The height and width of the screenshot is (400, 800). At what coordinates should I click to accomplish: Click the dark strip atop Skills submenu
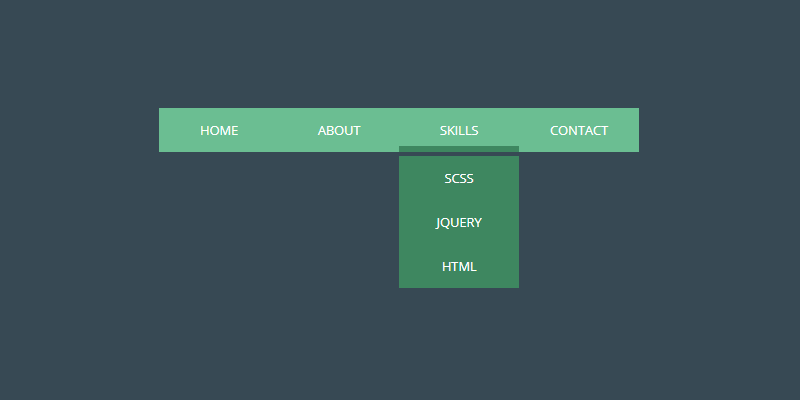pyautogui.click(x=459, y=153)
